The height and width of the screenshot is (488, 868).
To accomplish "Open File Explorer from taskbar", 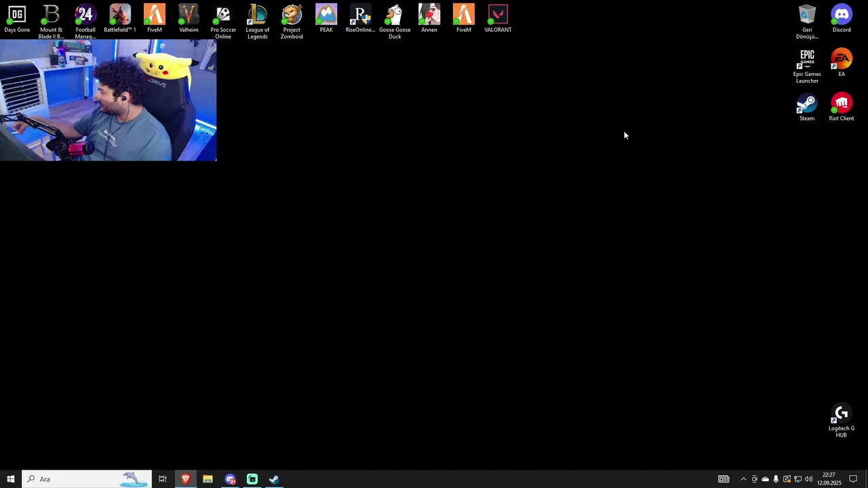I will coord(208,479).
